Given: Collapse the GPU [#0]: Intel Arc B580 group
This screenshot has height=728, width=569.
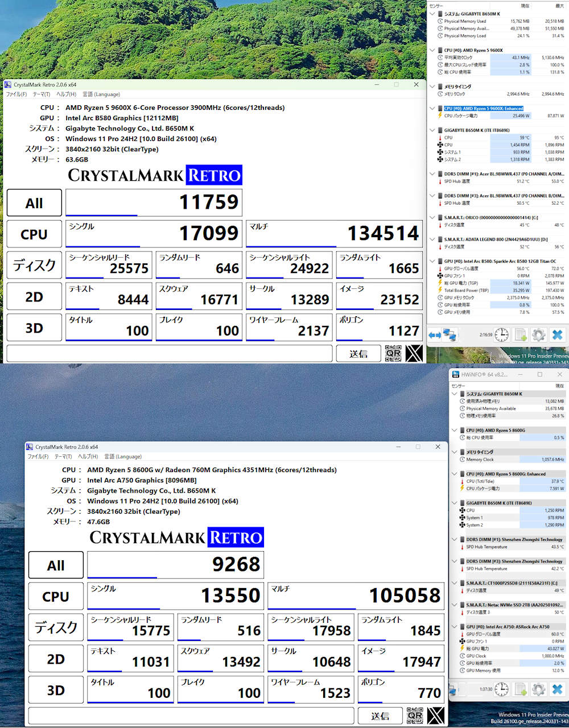Looking at the screenshot, I should tap(433, 261).
